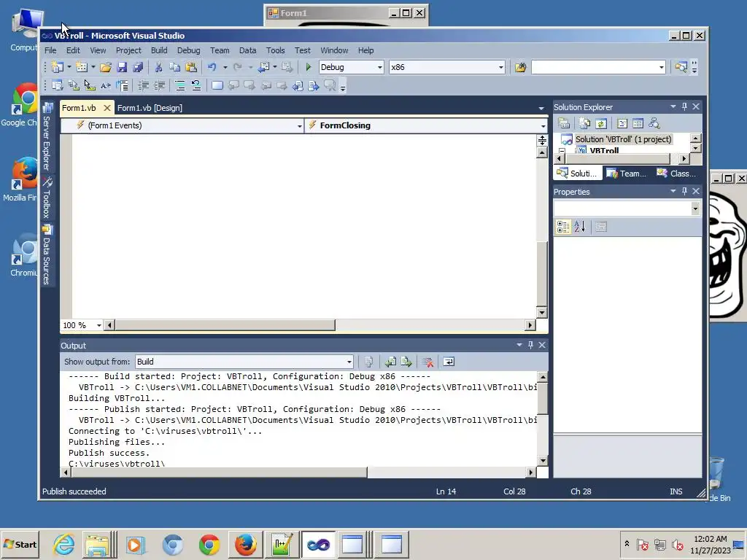Click the New Project toolbar icon
The image size is (747, 560).
(x=58, y=67)
